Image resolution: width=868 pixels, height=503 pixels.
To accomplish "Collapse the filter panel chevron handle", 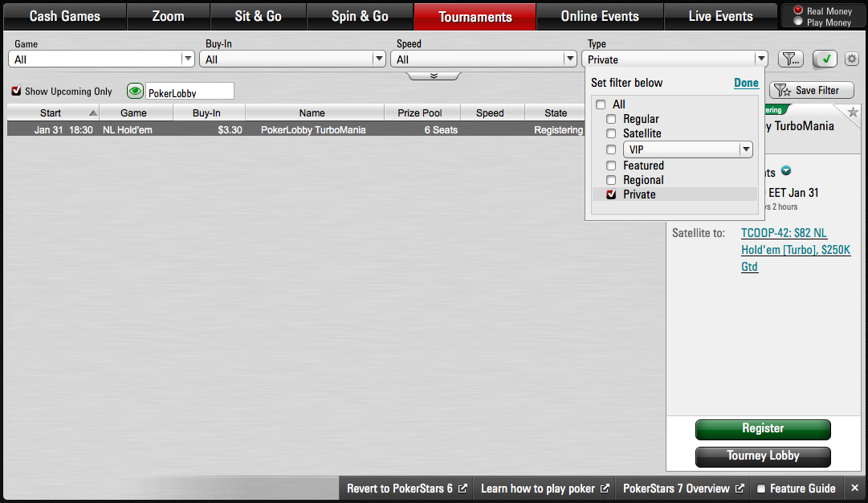I will 434,76.
